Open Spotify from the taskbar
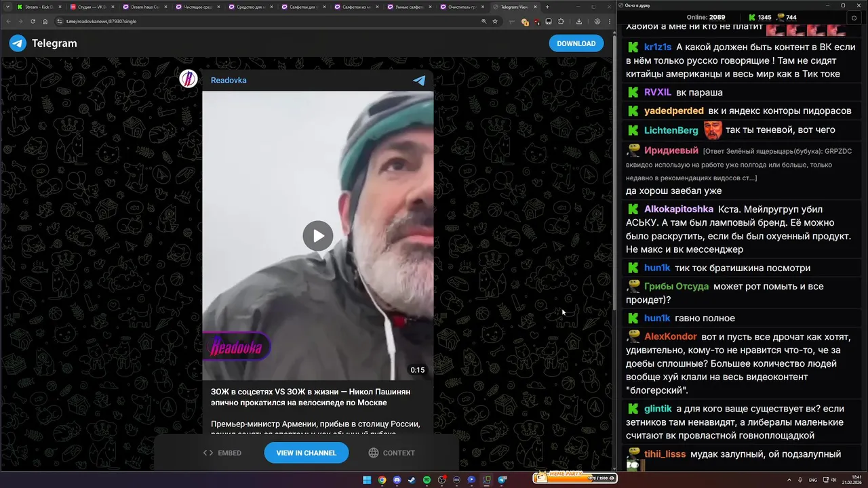This screenshot has width=868, height=488. click(427, 480)
